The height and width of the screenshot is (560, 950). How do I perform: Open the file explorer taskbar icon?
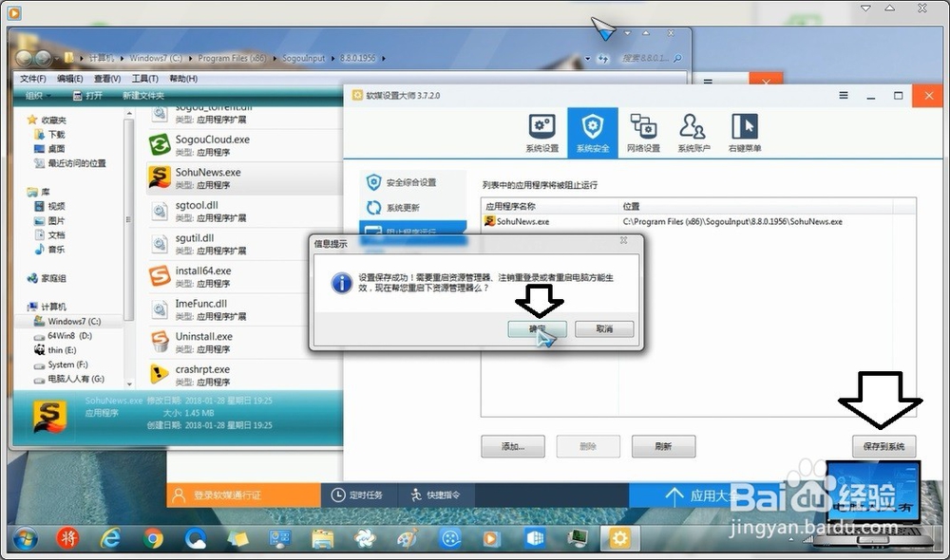click(x=323, y=537)
